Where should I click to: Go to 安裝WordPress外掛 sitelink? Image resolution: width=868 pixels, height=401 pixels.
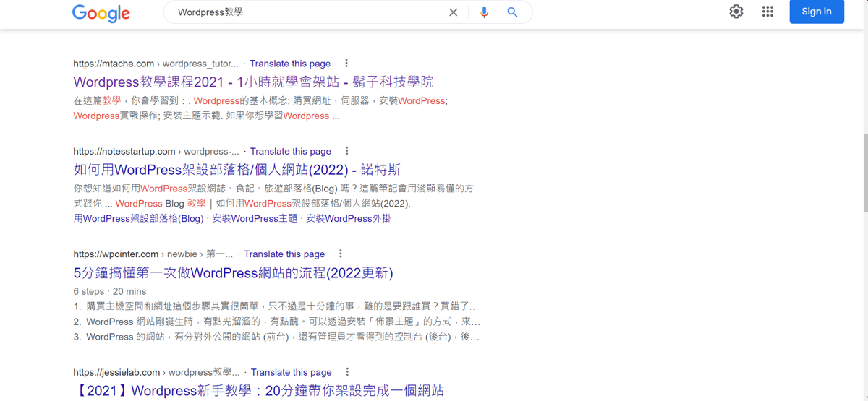[348, 218]
